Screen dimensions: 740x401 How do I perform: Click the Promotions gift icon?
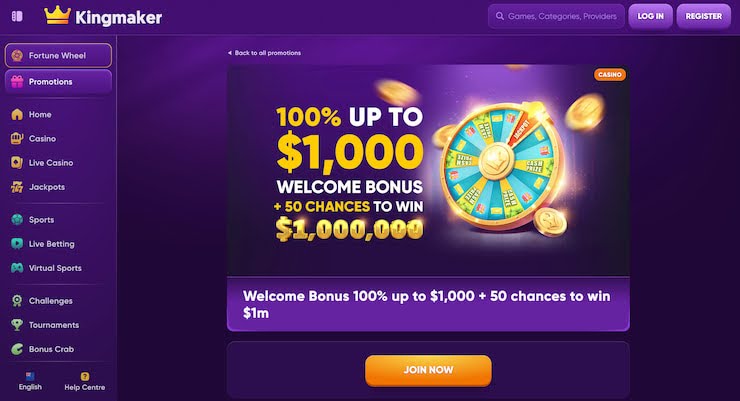pos(17,82)
